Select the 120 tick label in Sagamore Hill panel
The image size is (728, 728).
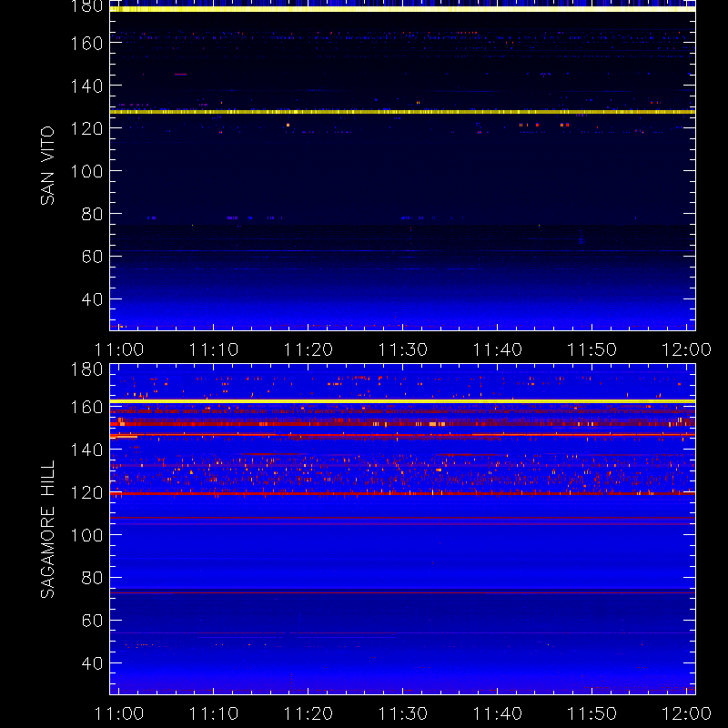(86, 492)
